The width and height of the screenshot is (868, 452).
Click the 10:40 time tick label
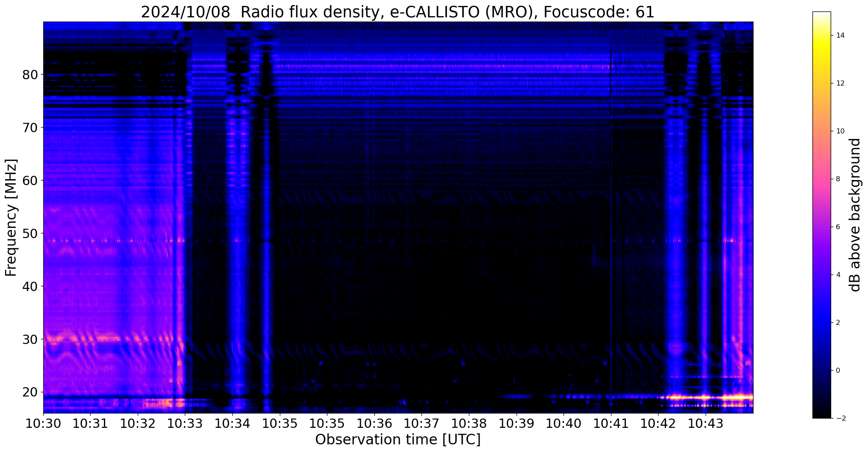coord(564,423)
